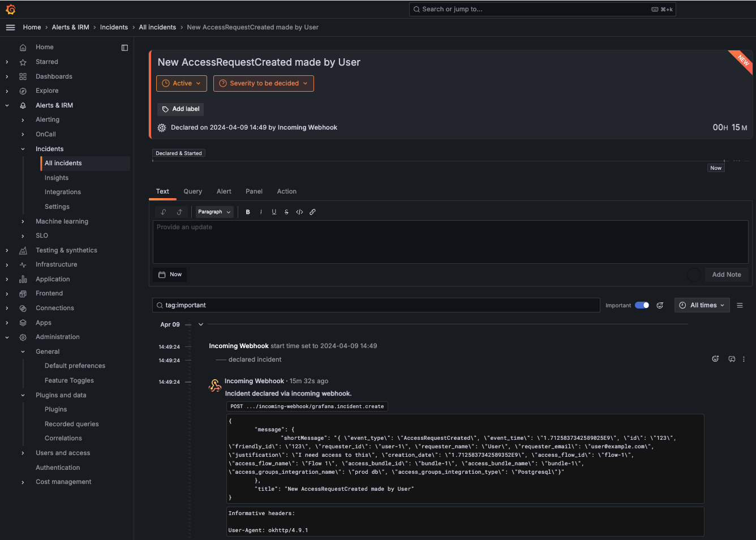Screen dimensions: 756x540
Task: Click the undo icon in editor
Action: point(164,212)
